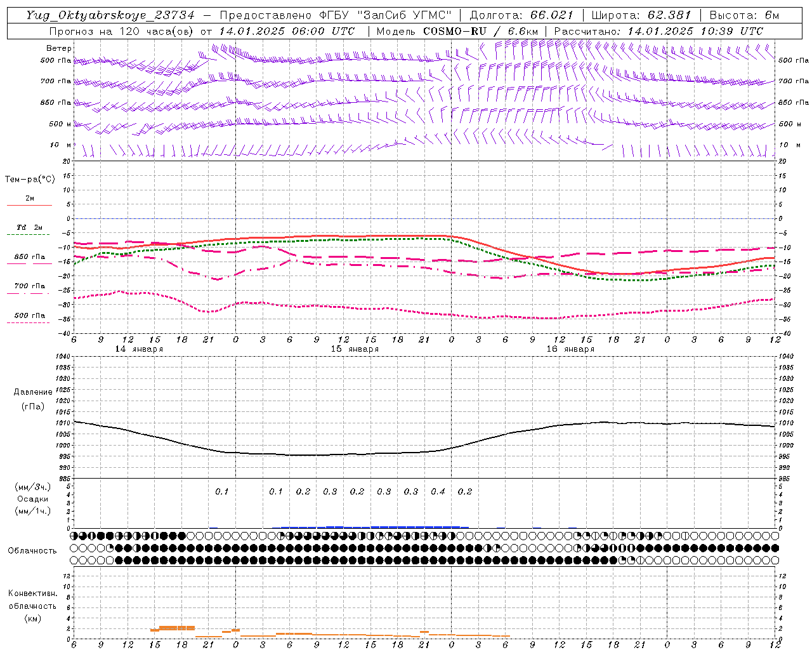
Task: Click the Осадки panel title
Action: point(33,499)
